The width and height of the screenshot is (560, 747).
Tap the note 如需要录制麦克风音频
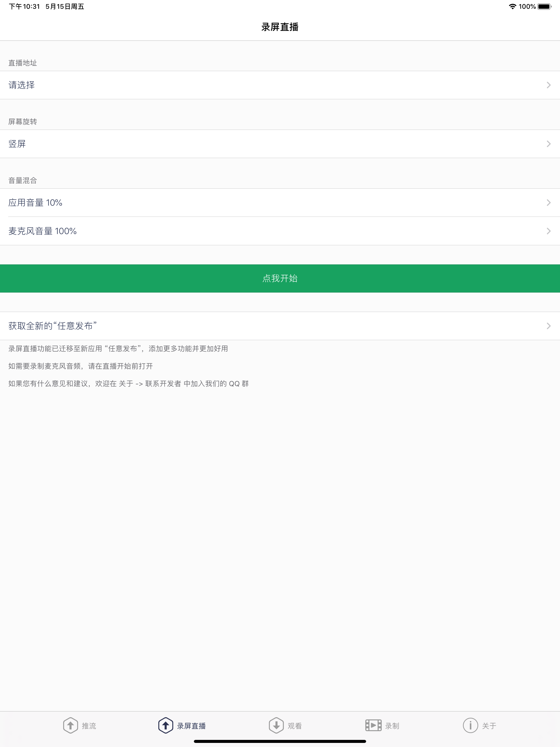click(81, 366)
